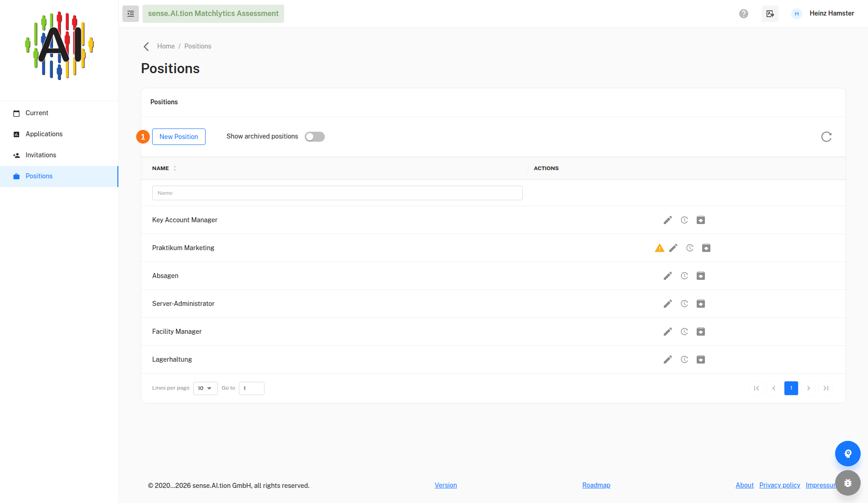
Task: Go to the next page arrow
Action: pos(809,388)
